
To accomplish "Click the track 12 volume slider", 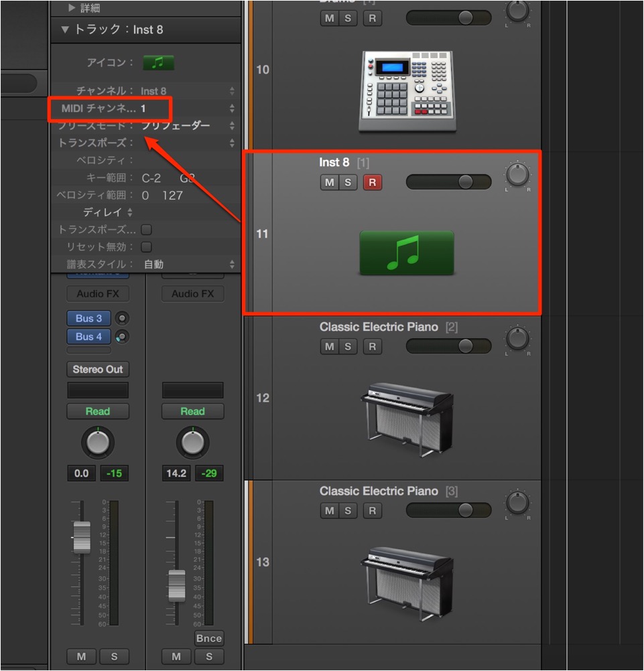I will tap(448, 346).
